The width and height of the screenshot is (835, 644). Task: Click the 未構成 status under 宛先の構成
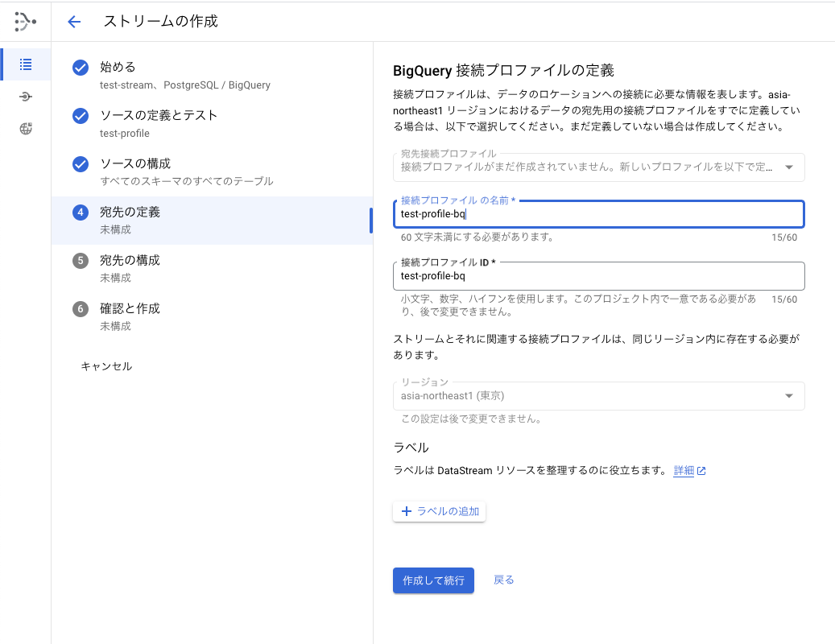coord(116,279)
